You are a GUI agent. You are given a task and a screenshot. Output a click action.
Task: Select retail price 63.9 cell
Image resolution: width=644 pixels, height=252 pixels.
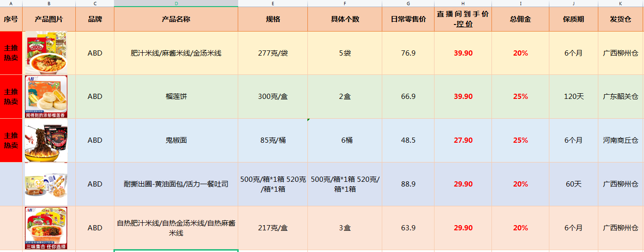click(x=408, y=228)
